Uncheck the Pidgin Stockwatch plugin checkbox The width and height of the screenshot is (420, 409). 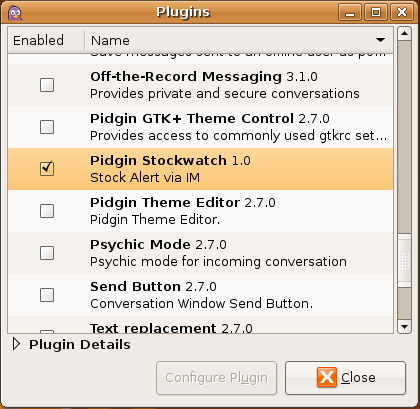point(47,169)
